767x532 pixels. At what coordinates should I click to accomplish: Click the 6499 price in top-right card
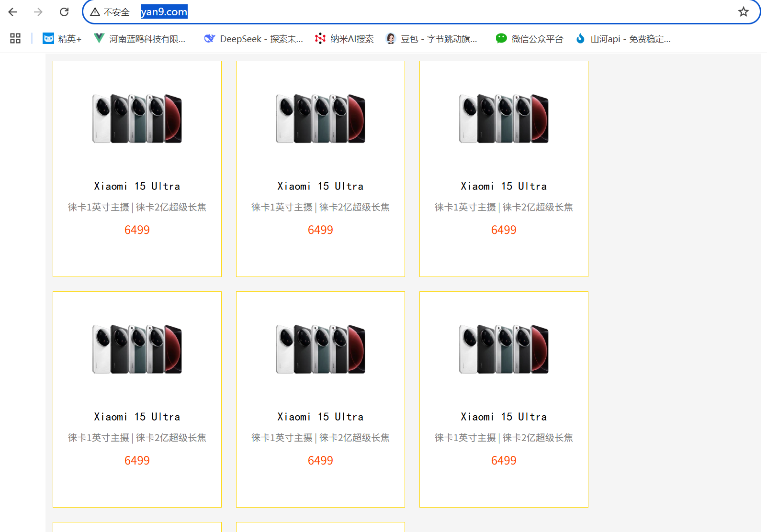(x=504, y=230)
